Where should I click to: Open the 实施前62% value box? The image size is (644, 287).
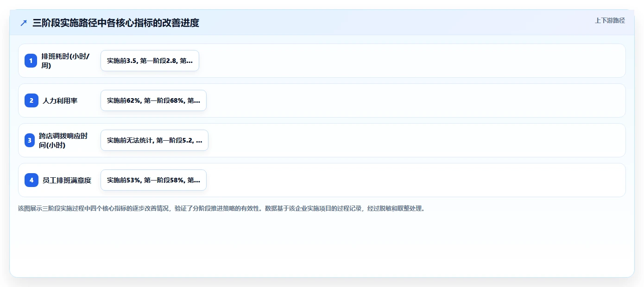pyautogui.click(x=153, y=100)
